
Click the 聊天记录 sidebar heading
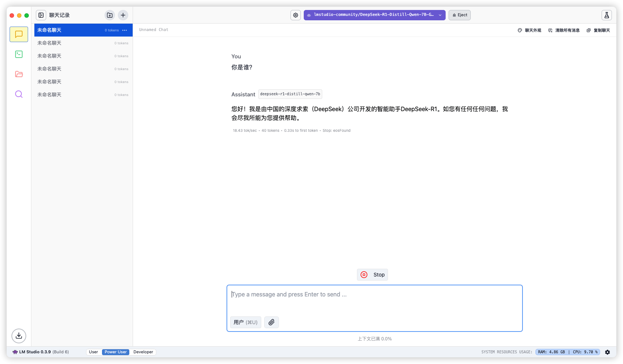(59, 15)
